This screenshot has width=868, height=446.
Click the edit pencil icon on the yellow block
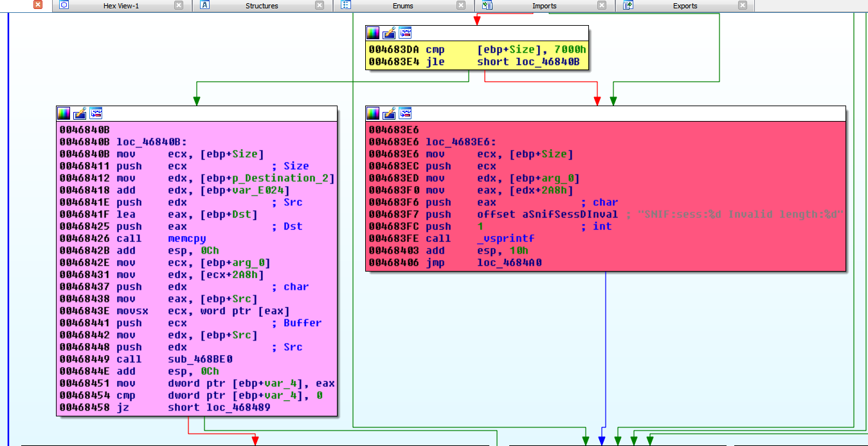point(389,33)
